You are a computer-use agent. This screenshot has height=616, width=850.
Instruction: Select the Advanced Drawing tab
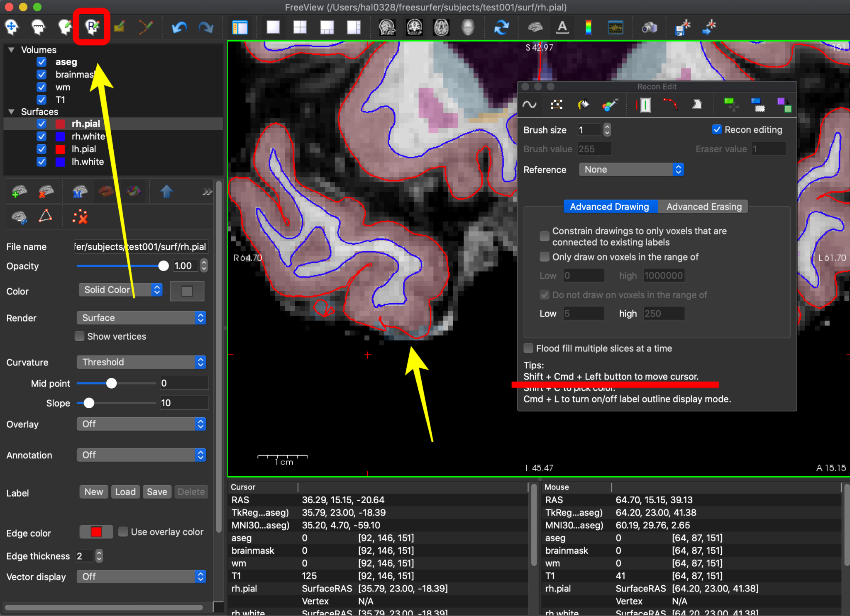tap(609, 207)
